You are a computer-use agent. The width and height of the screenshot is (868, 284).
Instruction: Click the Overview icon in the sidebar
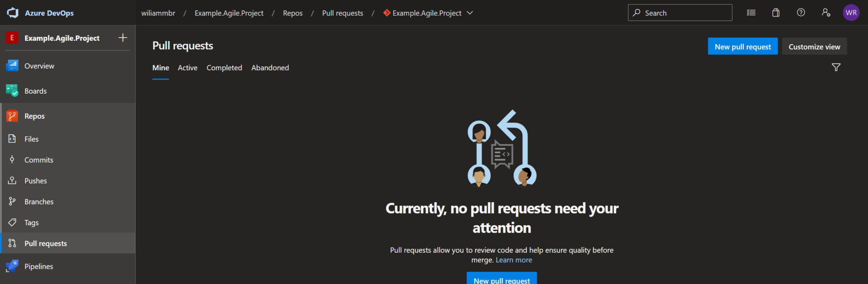tap(12, 66)
